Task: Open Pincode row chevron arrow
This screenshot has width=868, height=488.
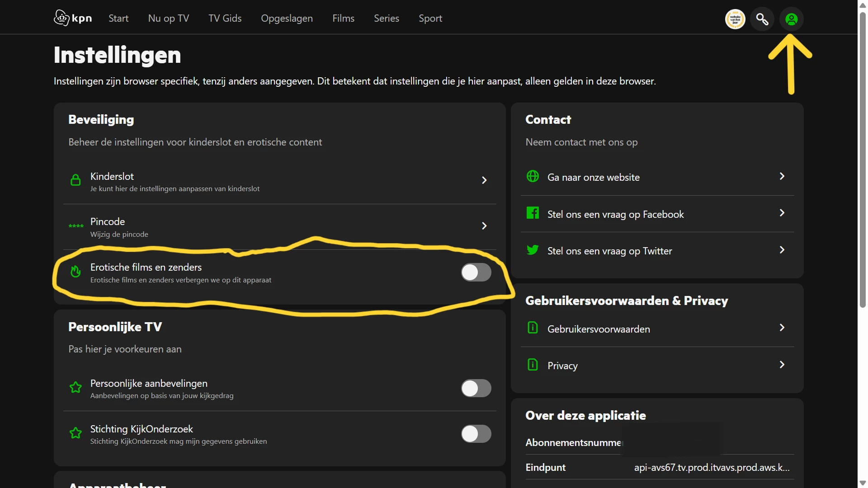Action: [x=484, y=226]
